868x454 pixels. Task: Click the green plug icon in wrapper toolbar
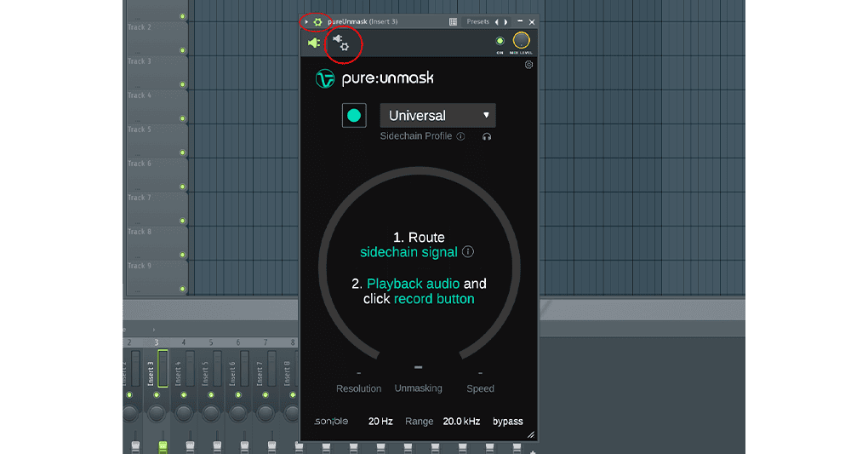click(x=313, y=43)
